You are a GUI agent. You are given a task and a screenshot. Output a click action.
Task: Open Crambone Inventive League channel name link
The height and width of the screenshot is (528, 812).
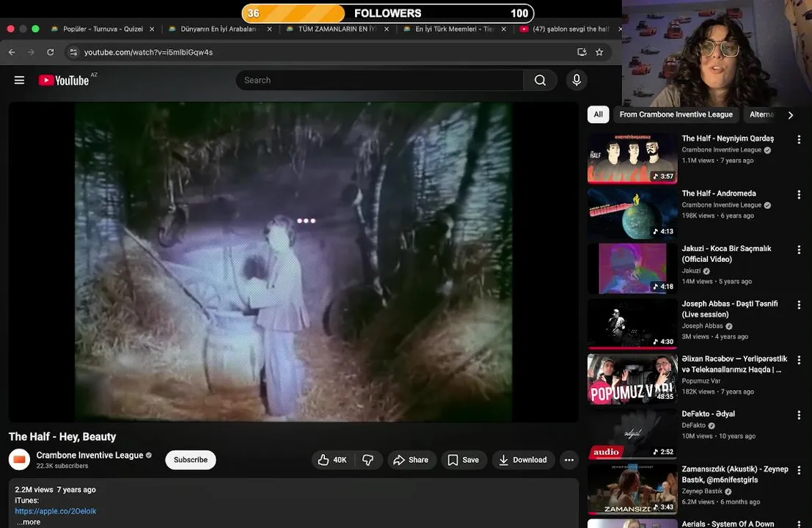coord(89,455)
